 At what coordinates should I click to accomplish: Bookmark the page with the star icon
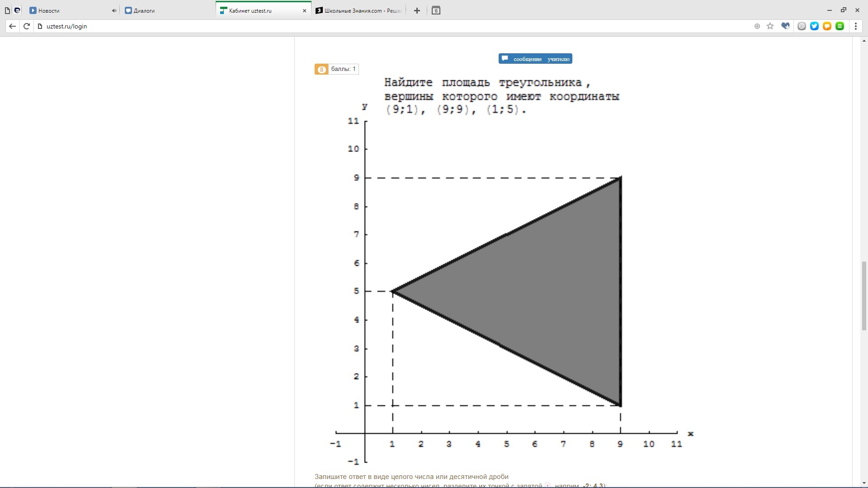770,26
